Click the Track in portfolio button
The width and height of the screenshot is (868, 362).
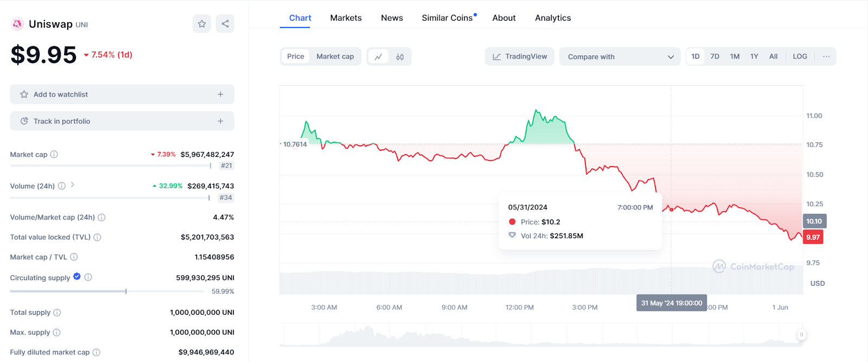click(122, 121)
